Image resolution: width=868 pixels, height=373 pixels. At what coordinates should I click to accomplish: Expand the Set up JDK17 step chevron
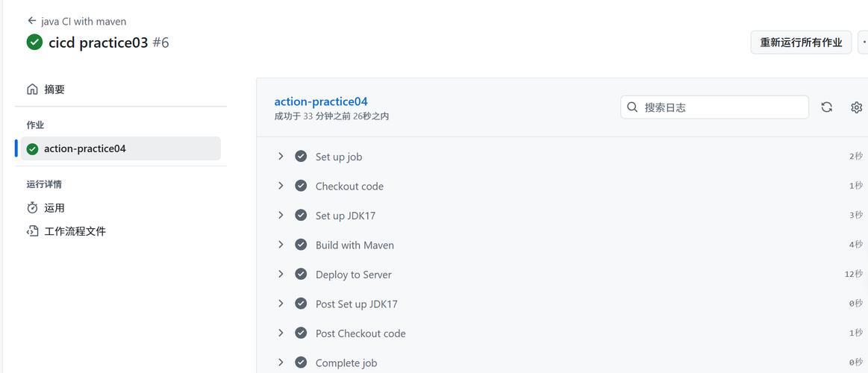281,216
